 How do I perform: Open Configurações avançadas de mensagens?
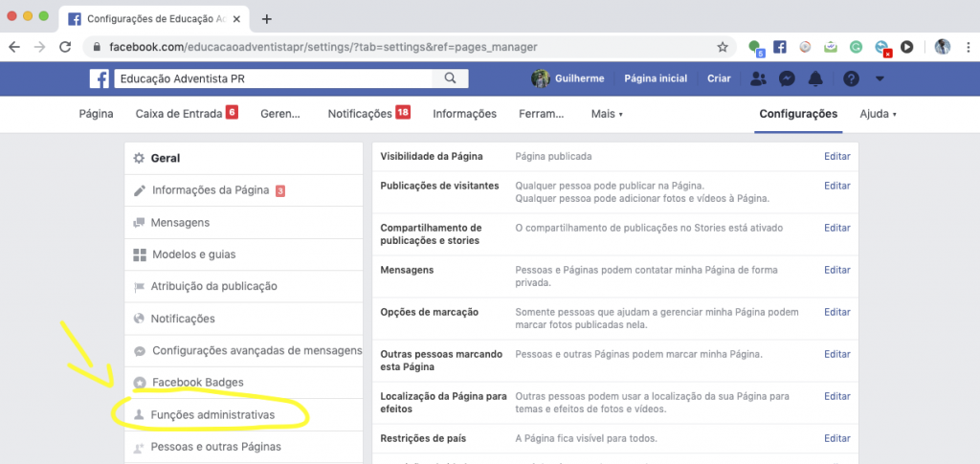(x=244, y=351)
